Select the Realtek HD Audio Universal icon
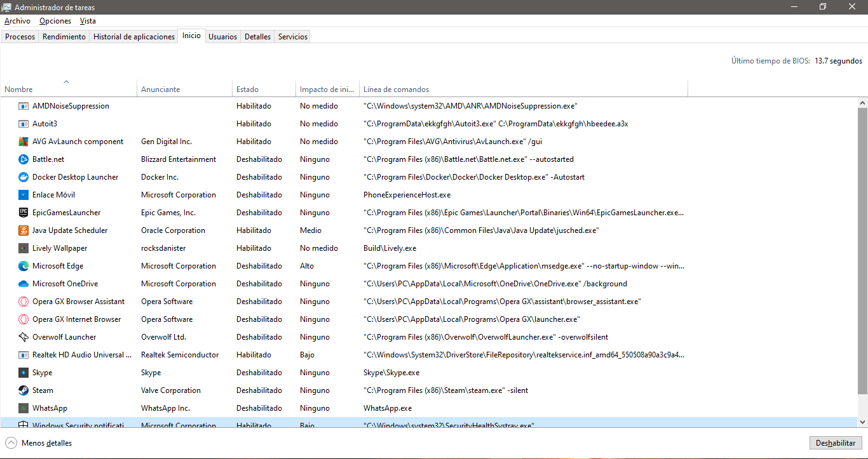Viewport: 868px width, 459px height. (x=24, y=355)
